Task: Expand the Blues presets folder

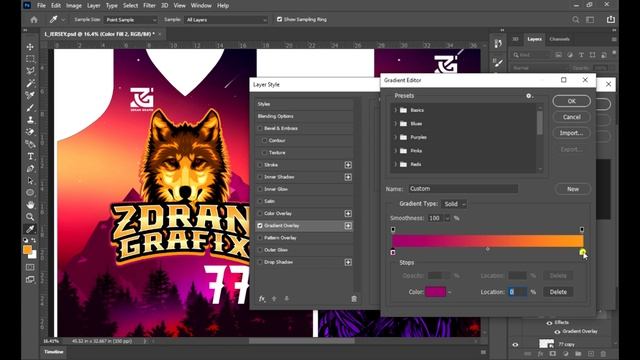Action: pos(396,124)
